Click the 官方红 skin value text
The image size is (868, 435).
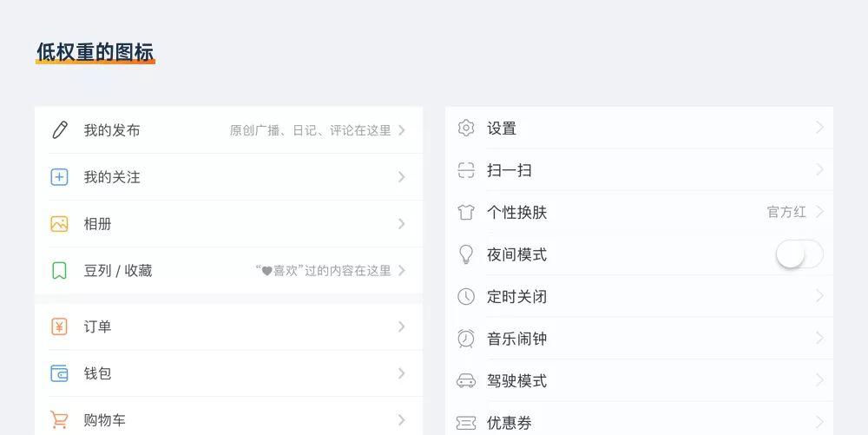786,212
